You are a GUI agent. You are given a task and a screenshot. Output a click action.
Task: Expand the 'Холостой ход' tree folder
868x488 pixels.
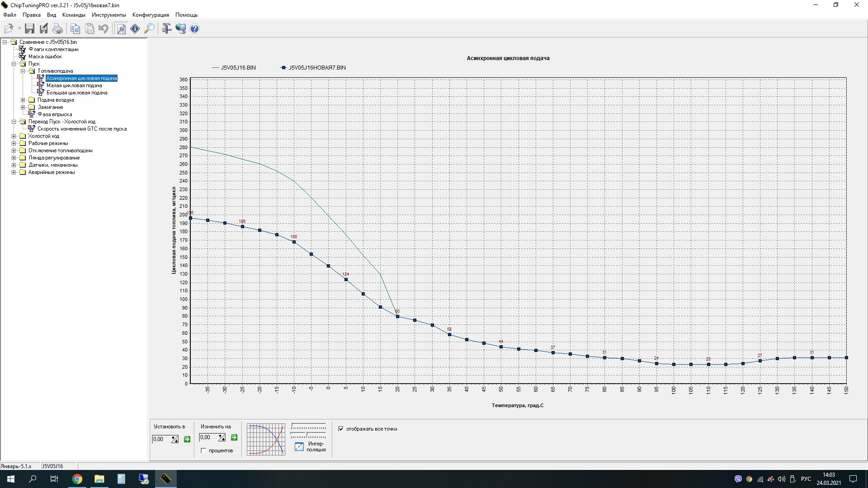coord(14,136)
